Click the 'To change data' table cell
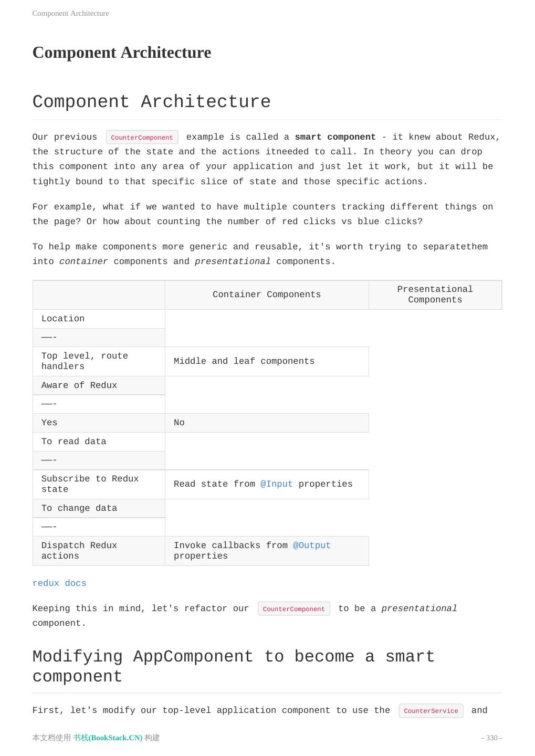This screenshot has width=535, height=756. [x=79, y=508]
